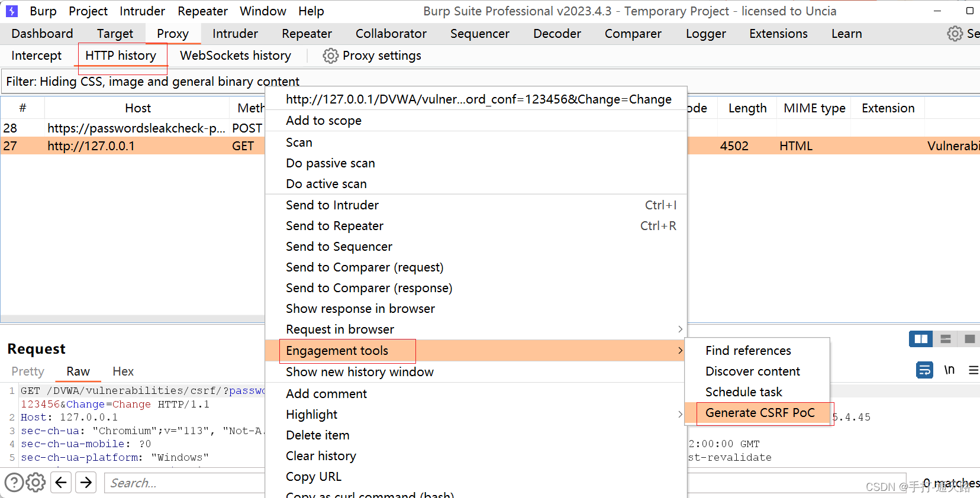Minimize the Burp Suite window
The image size is (980, 498).
pos(937,11)
